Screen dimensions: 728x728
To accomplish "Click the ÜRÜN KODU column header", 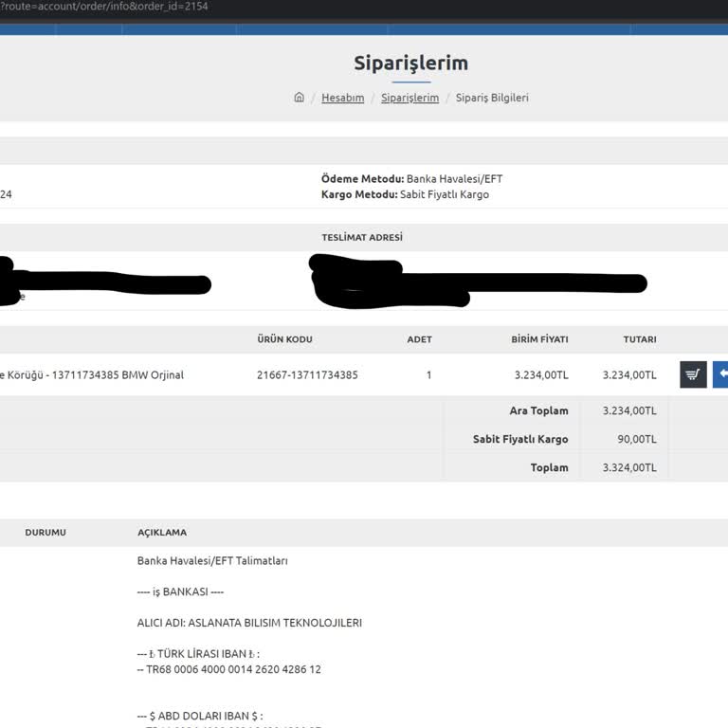I will (284, 339).
